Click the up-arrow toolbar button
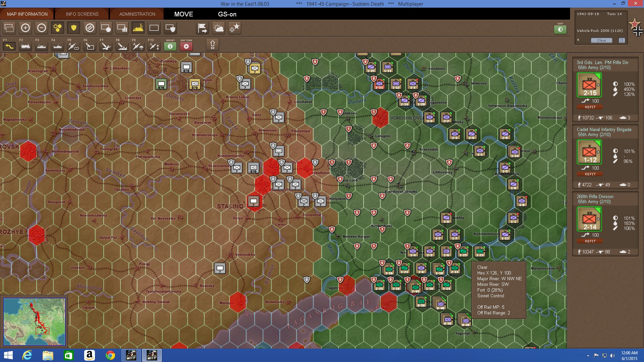The height and width of the screenshot is (362, 644). [x=212, y=45]
